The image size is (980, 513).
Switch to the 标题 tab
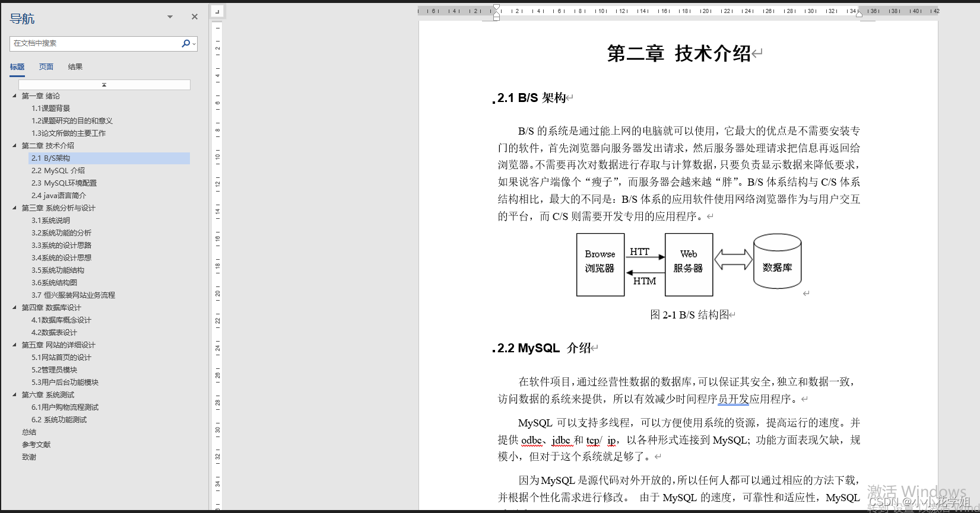pos(17,67)
